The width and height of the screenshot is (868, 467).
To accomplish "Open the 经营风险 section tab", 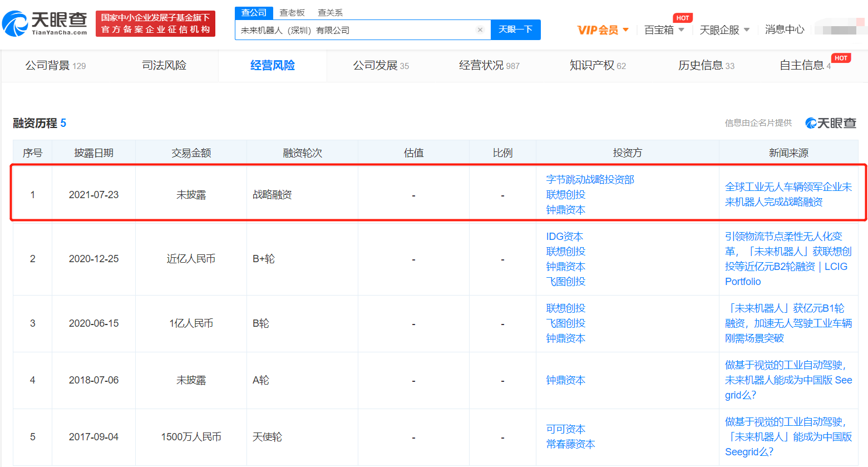I will click(273, 66).
